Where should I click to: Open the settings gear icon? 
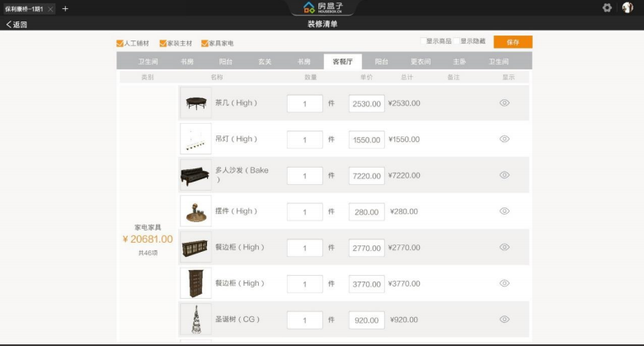[x=607, y=7]
